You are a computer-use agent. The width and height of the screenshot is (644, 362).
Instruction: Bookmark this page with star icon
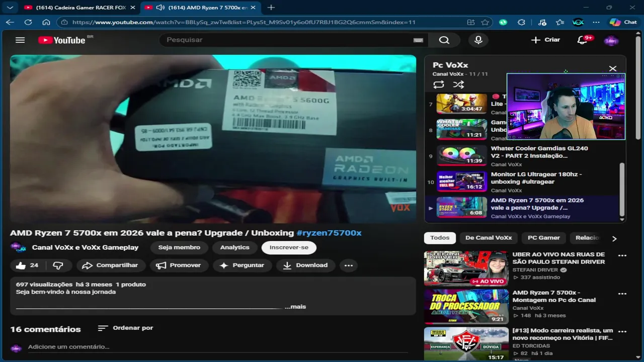point(485,22)
